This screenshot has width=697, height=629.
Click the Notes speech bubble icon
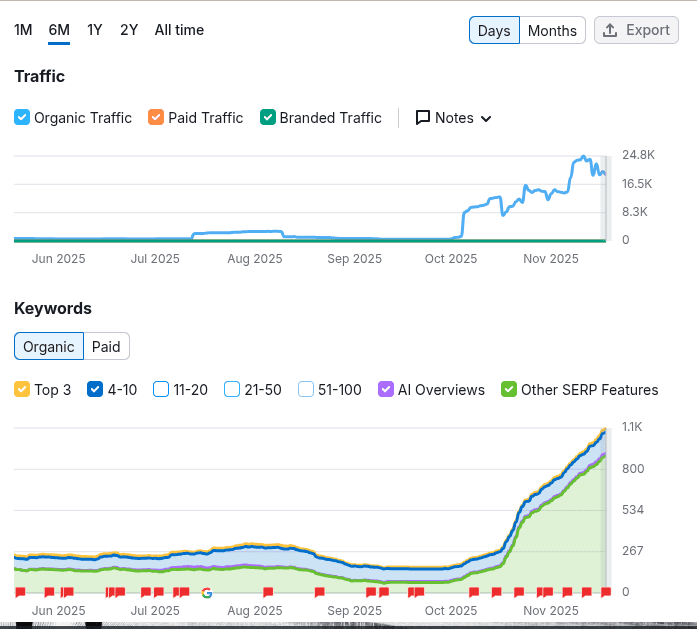pyautogui.click(x=422, y=118)
